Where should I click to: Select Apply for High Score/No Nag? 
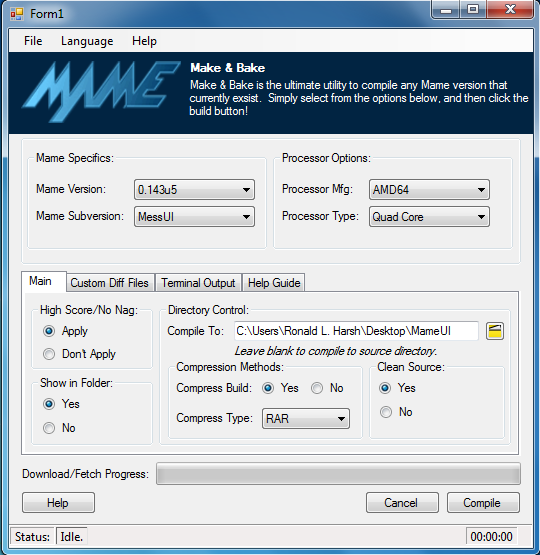pos(49,331)
